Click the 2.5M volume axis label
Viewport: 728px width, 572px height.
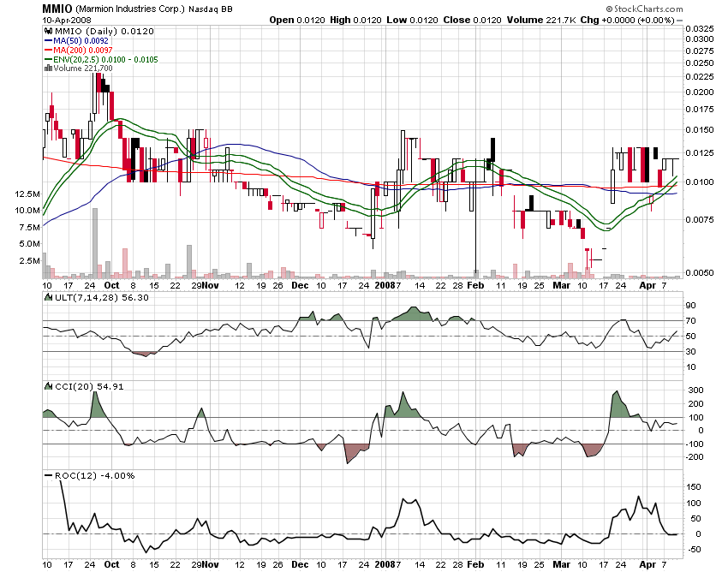coord(30,261)
